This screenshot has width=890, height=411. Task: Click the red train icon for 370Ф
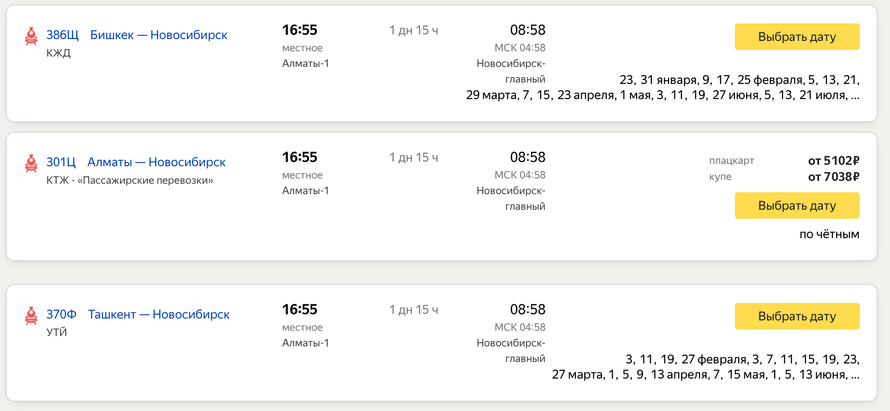point(31,316)
